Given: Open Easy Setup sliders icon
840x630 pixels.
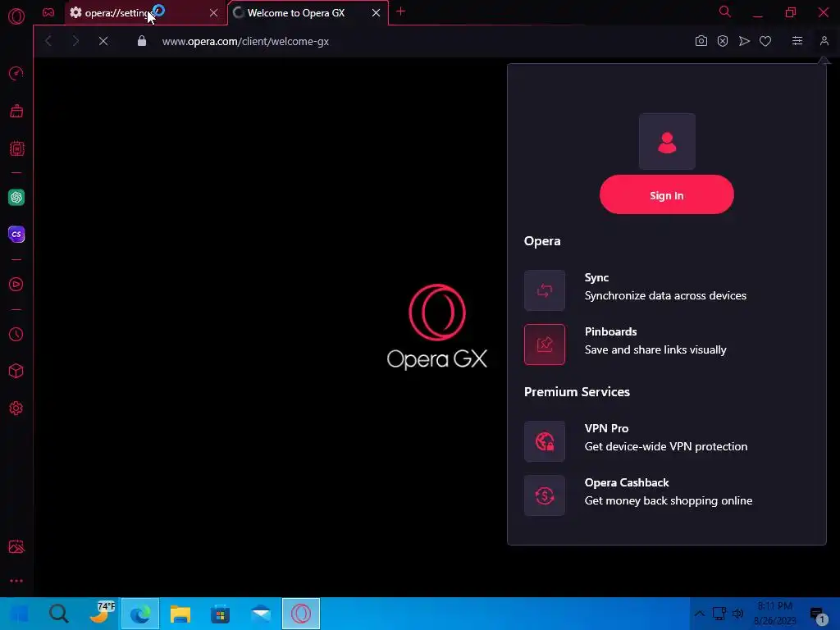Looking at the screenshot, I should (x=797, y=41).
